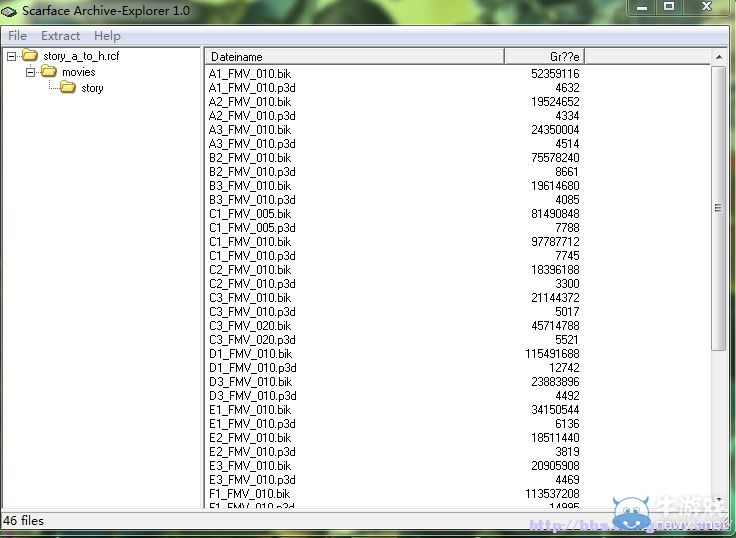Select file E3_FMV_010.bik

point(250,466)
